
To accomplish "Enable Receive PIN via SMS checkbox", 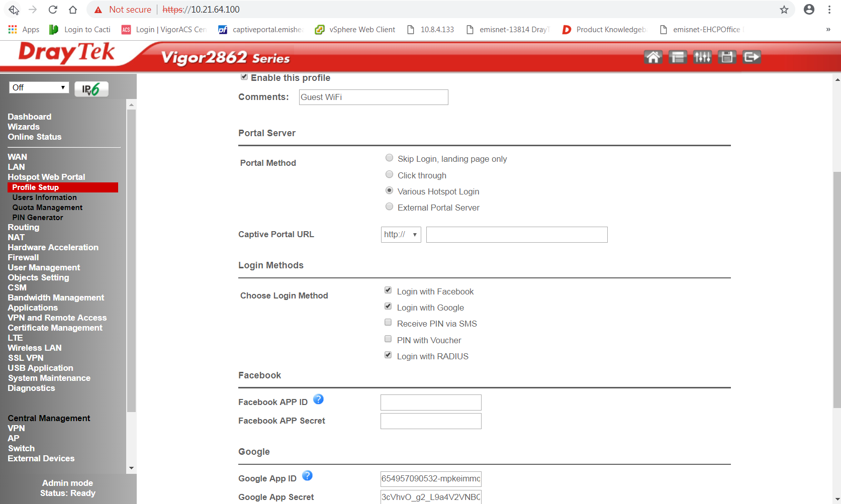I will click(388, 323).
